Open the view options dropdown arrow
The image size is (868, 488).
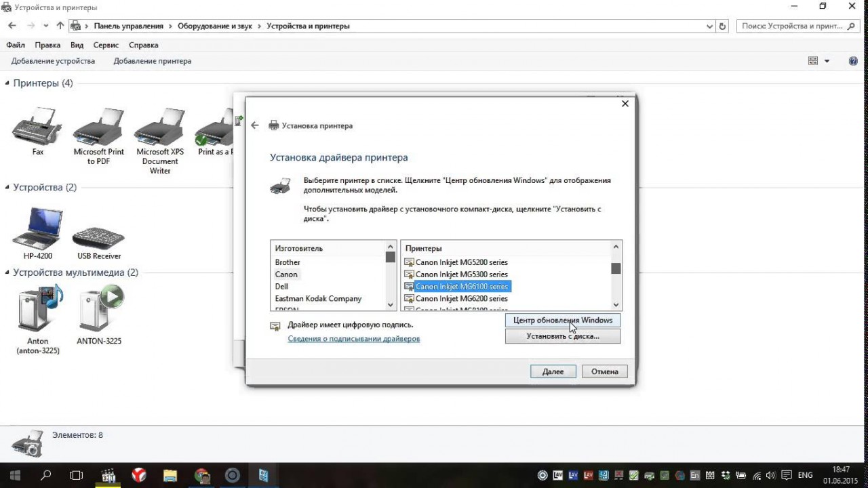click(827, 61)
